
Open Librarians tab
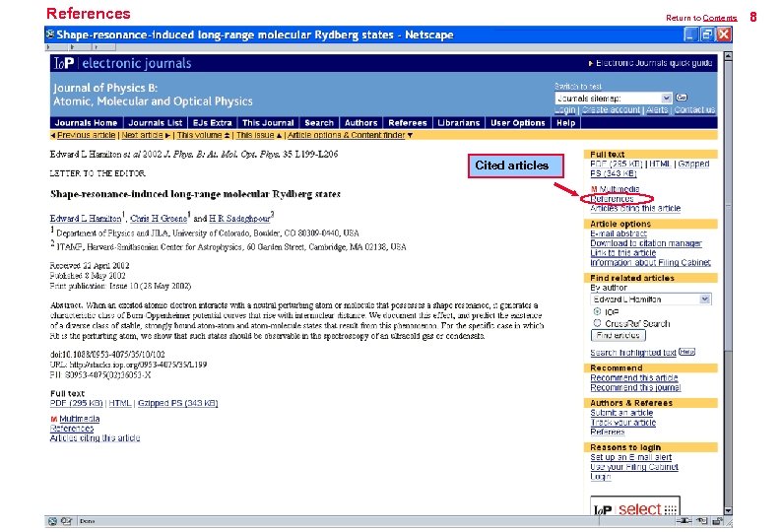pyautogui.click(x=458, y=123)
